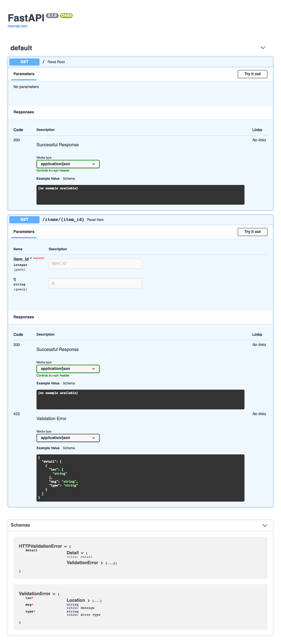281x644 pixels.
Task: Collapse the default section chevron
Action: [x=263, y=48]
